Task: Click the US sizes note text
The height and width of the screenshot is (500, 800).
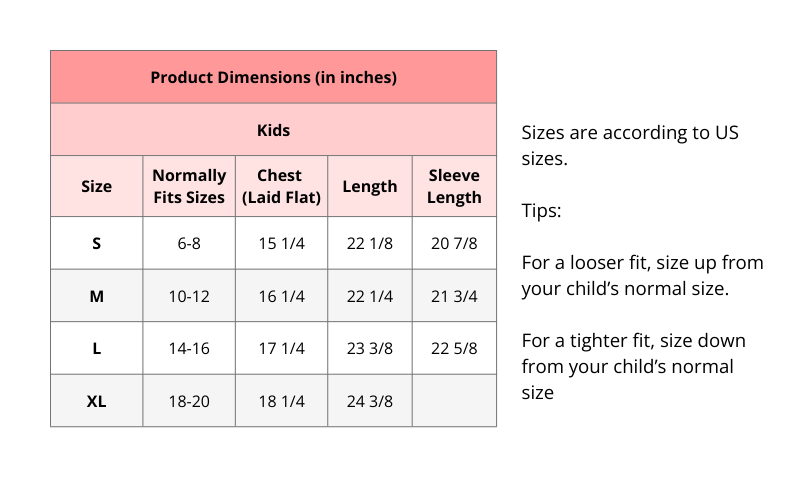Action: pyautogui.click(x=630, y=145)
